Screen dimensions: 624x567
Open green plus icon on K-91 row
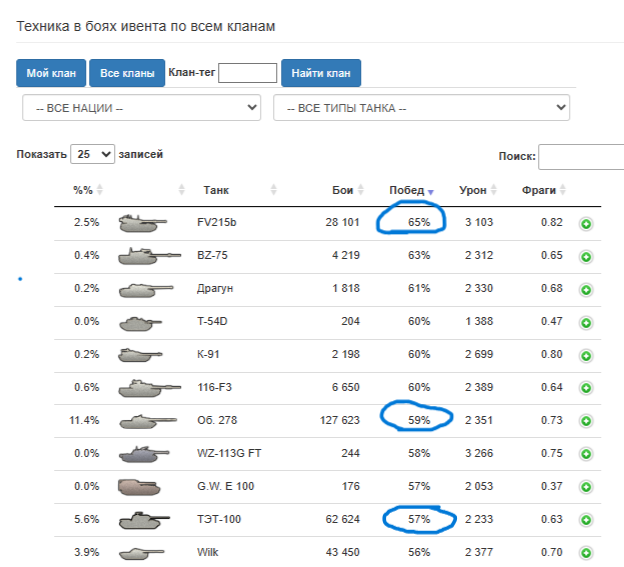pyautogui.click(x=586, y=355)
